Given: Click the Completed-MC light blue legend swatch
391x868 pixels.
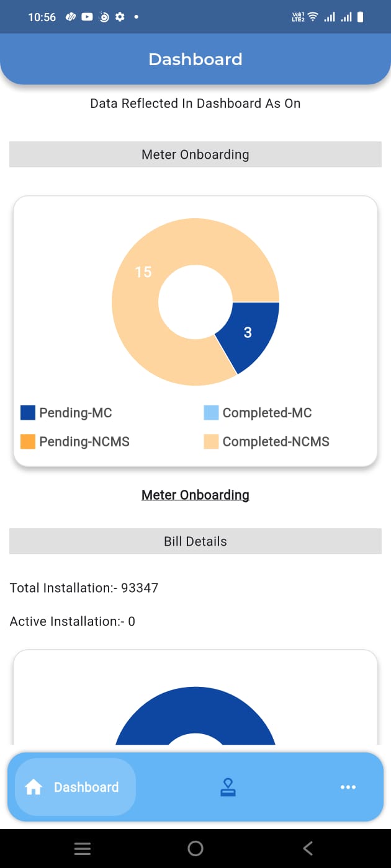Looking at the screenshot, I should tap(211, 413).
